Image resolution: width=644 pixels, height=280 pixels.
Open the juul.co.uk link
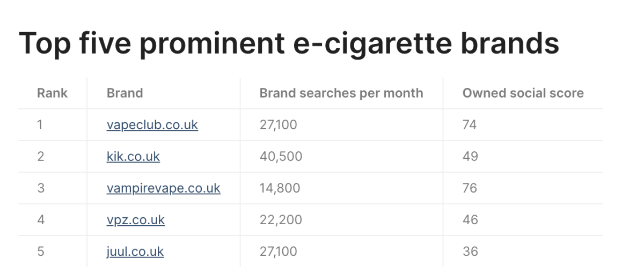[135, 252]
